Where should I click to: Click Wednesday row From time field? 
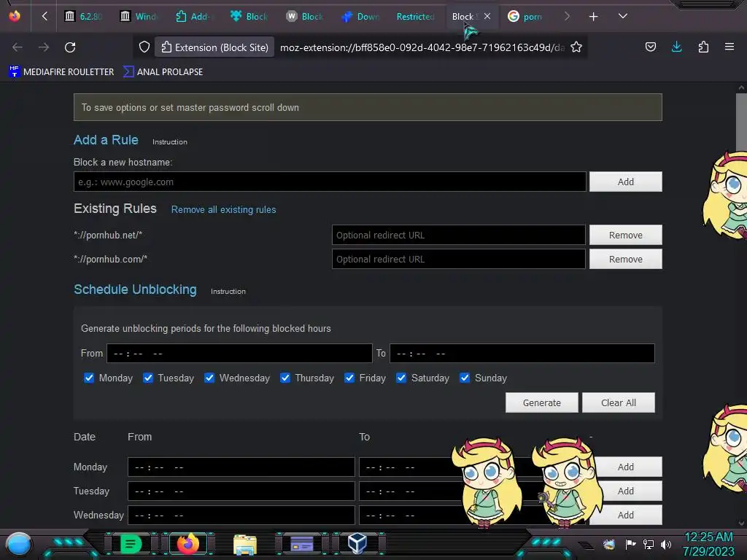coord(241,516)
